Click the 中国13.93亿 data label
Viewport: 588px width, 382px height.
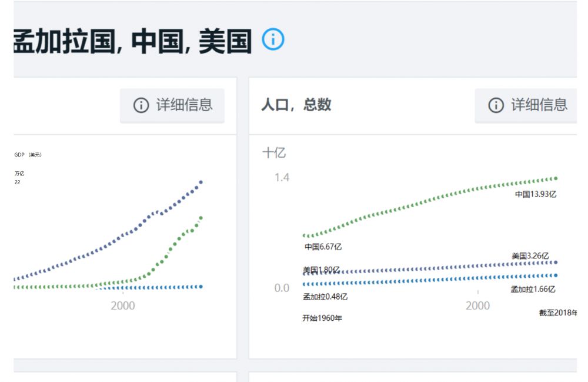[x=535, y=194]
